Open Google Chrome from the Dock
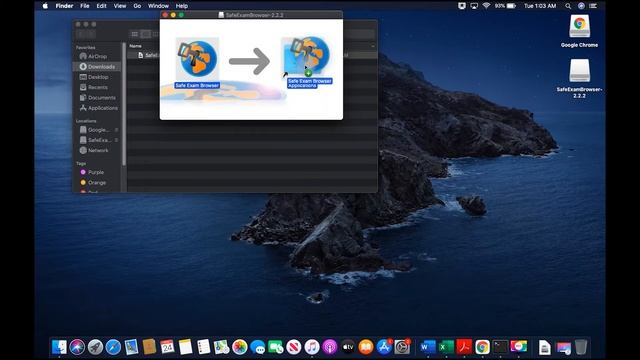Image resolution: width=640 pixels, height=360 pixels. point(482,347)
